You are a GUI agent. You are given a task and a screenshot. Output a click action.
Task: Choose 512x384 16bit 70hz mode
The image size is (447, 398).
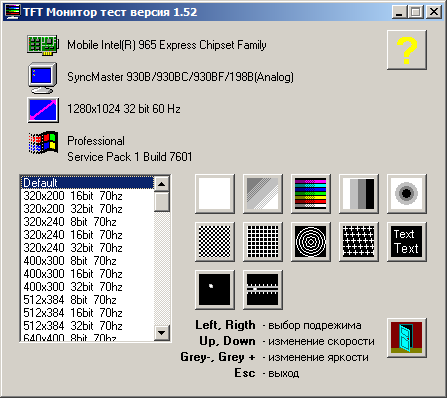88,313
